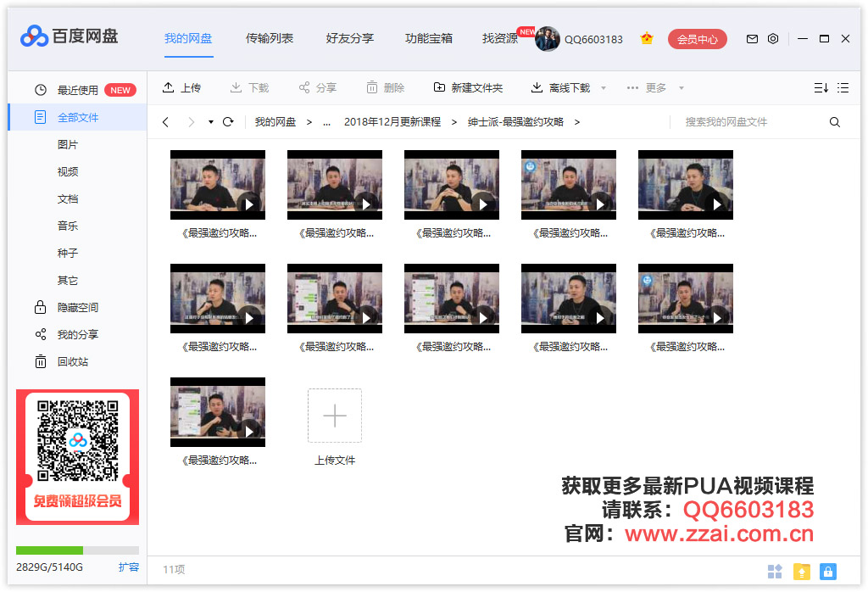Viewport: 868px width, 592px height.
Task: Create a new folder with 新建文件夹
Action: pyautogui.click(x=468, y=87)
